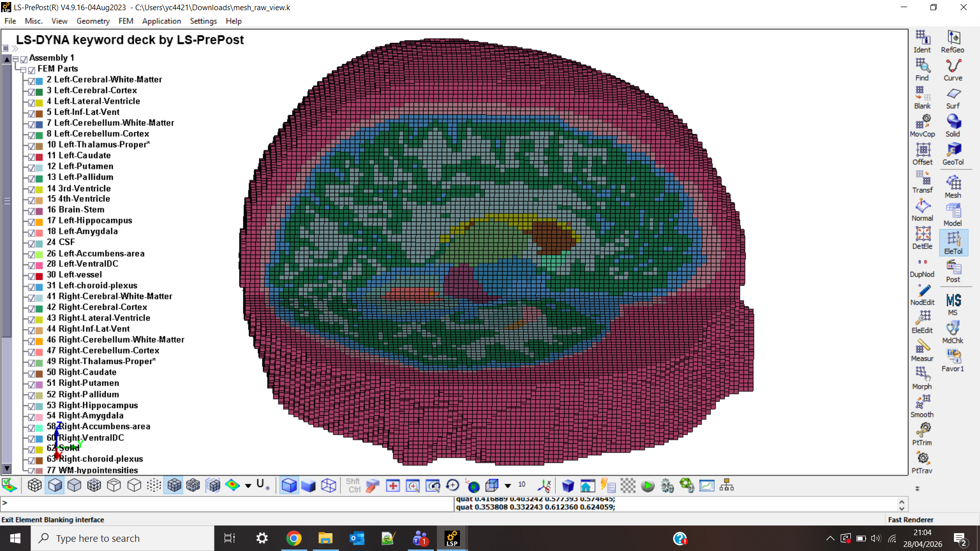
Task: Open the Transf tool
Action: pos(922,182)
